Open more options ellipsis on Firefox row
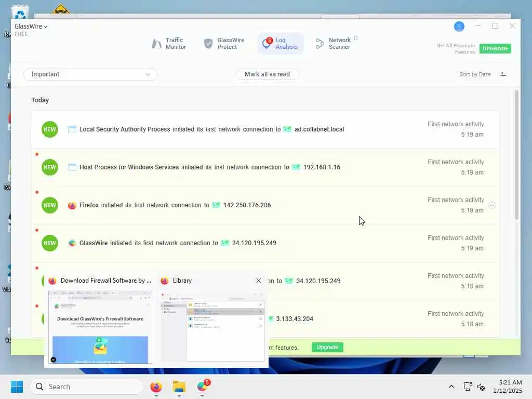Screen dimensions: 532x399 click(x=491, y=205)
